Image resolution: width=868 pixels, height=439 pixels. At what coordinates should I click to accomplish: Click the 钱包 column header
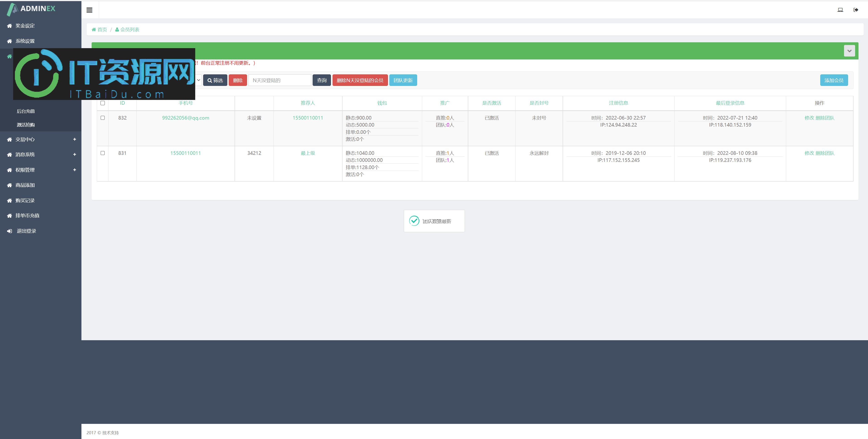click(x=382, y=103)
